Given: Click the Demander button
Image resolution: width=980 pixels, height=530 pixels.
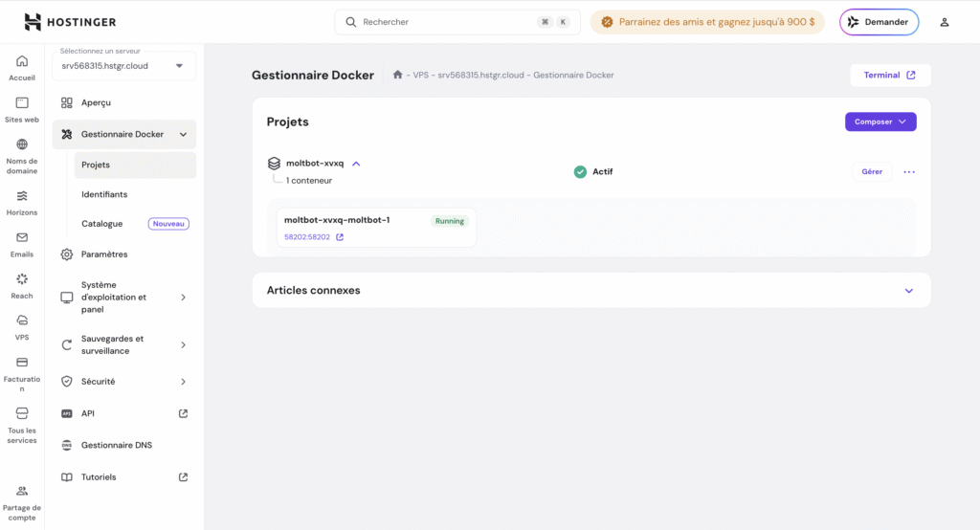Looking at the screenshot, I should 879,22.
